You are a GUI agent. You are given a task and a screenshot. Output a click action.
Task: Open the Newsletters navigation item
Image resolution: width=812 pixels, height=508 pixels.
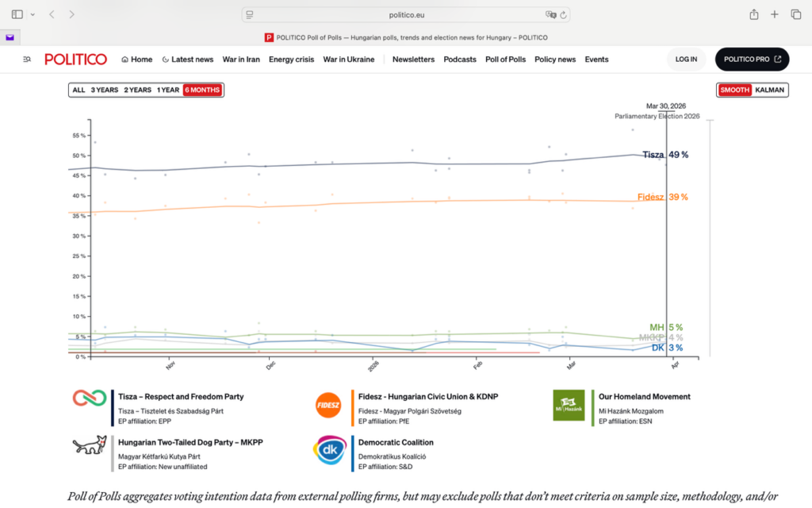point(413,60)
